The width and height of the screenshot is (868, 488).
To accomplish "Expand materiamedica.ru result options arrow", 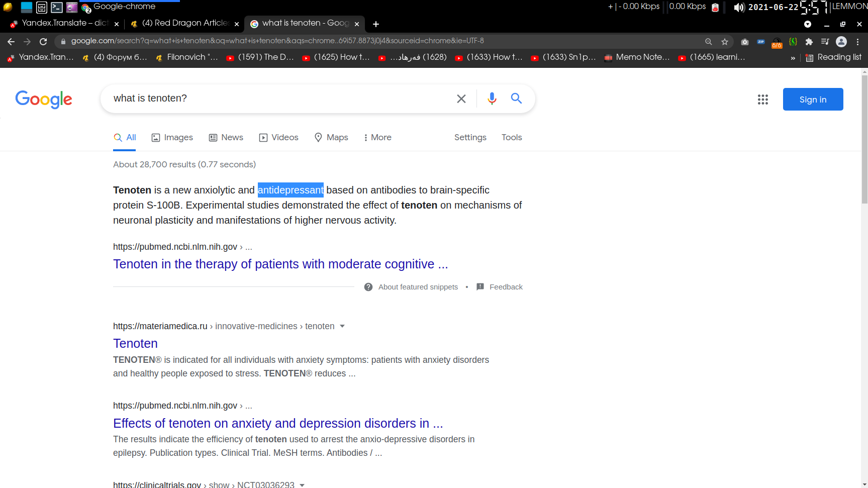I will (342, 326).
